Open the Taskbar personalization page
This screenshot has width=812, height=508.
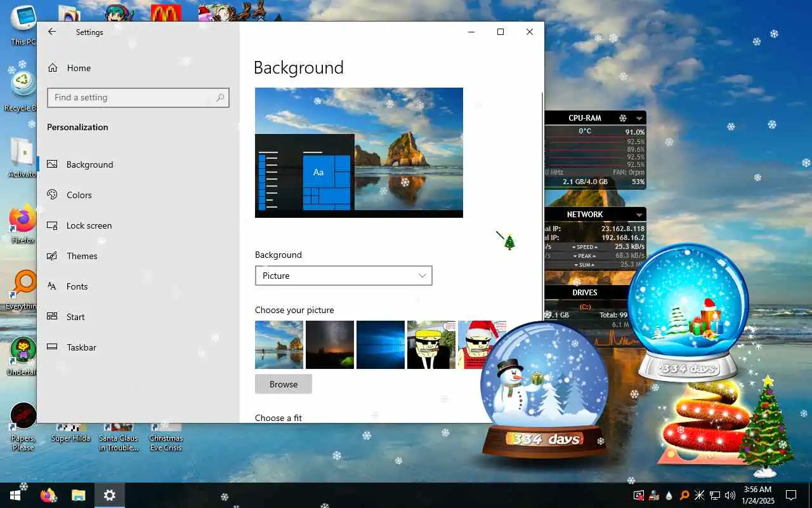(x=138, y=347)
